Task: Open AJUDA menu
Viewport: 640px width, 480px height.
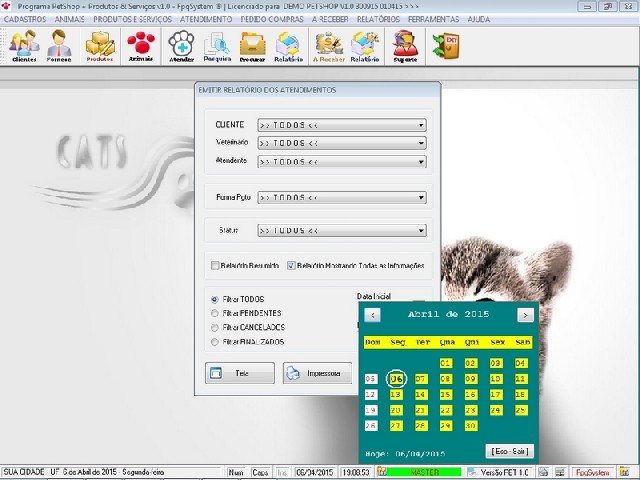Action: [x=479, y=19]
